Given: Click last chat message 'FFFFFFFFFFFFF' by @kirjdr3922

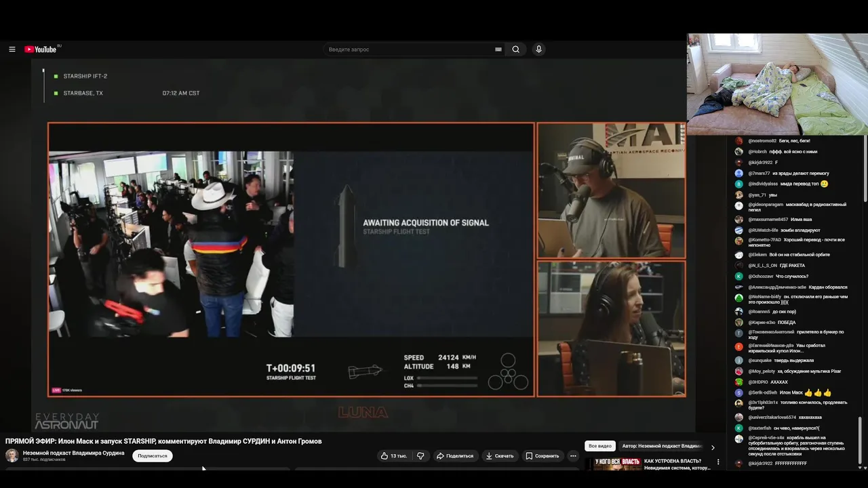Looking at the screenshot, I should click(x=791, y=464).
